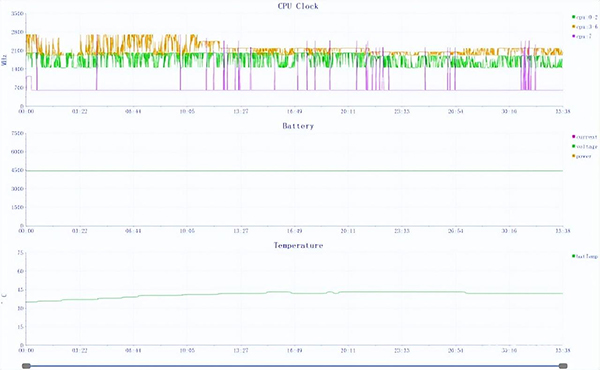Toggle the power series in Battery legend
Image resolution: width=600 pixels, height=370 pixels.
click(x=582, y=156)
